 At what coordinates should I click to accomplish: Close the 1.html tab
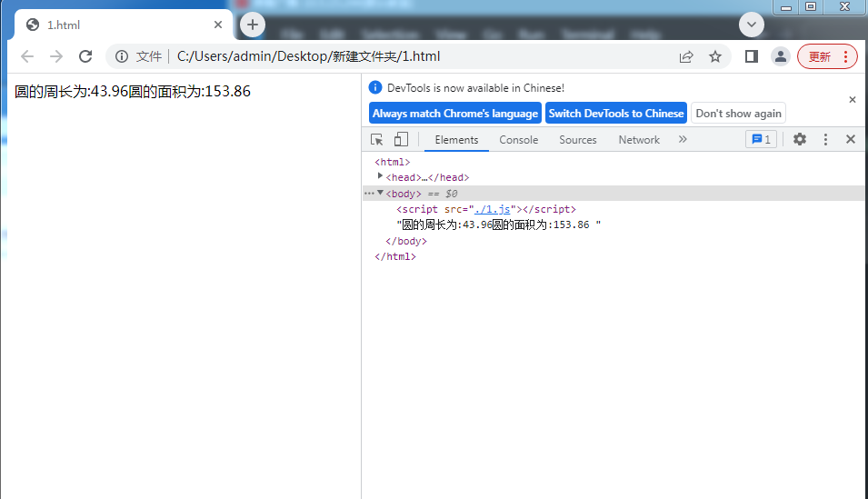pos(218,25)
